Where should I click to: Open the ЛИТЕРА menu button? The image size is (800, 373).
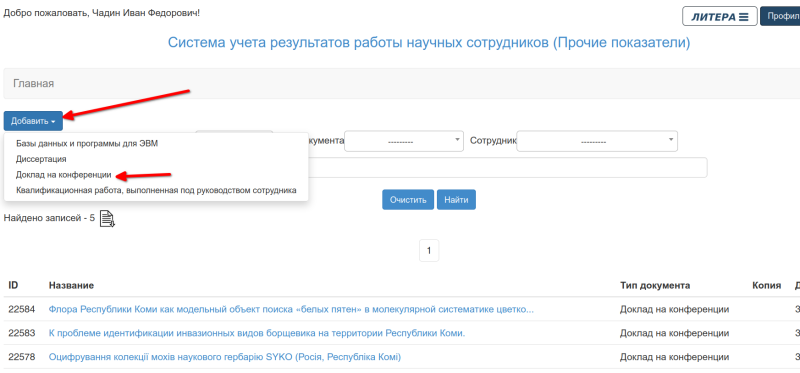719,16
